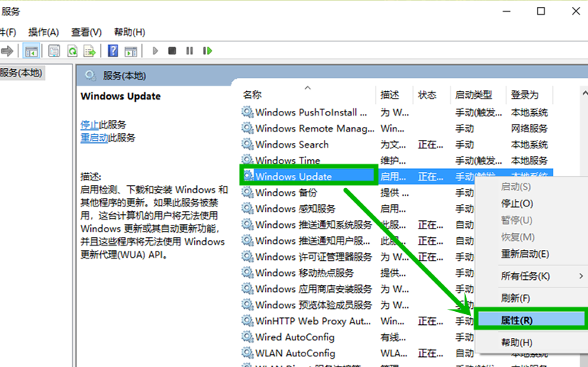Select the Windows 推送通知用户服务 row
The image size is (588, 367).
coord(358,241)
